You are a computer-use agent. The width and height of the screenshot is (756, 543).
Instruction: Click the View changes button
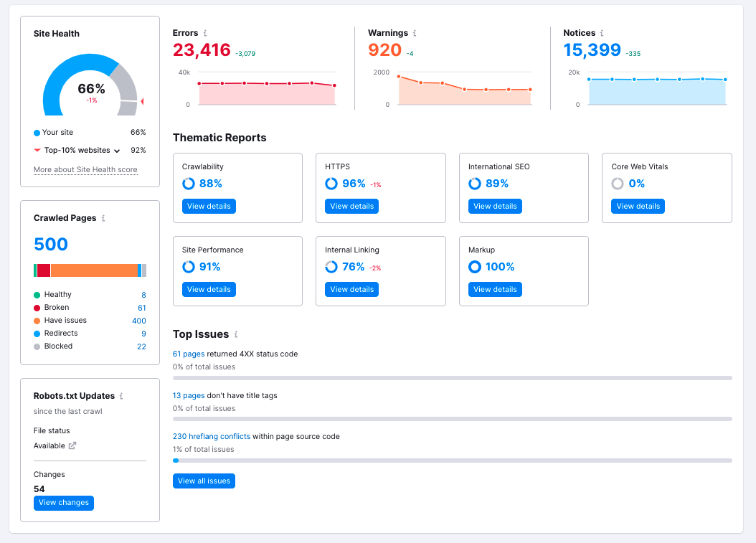coord(64,503)
